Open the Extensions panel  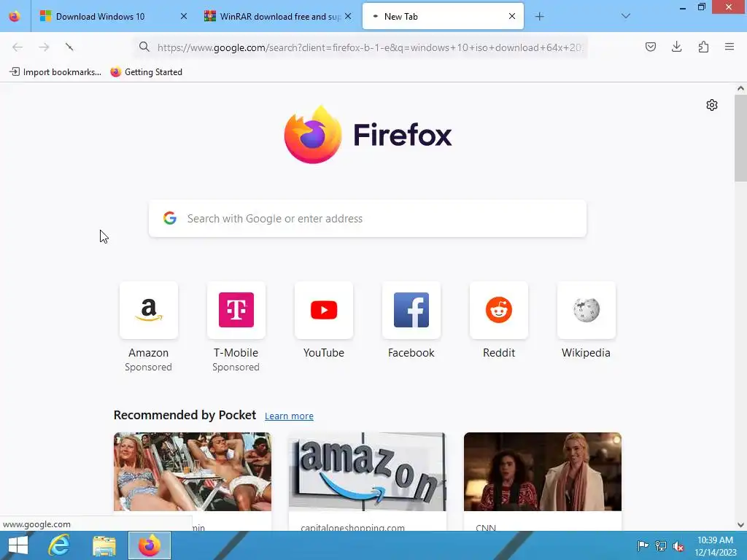(703, 47)
